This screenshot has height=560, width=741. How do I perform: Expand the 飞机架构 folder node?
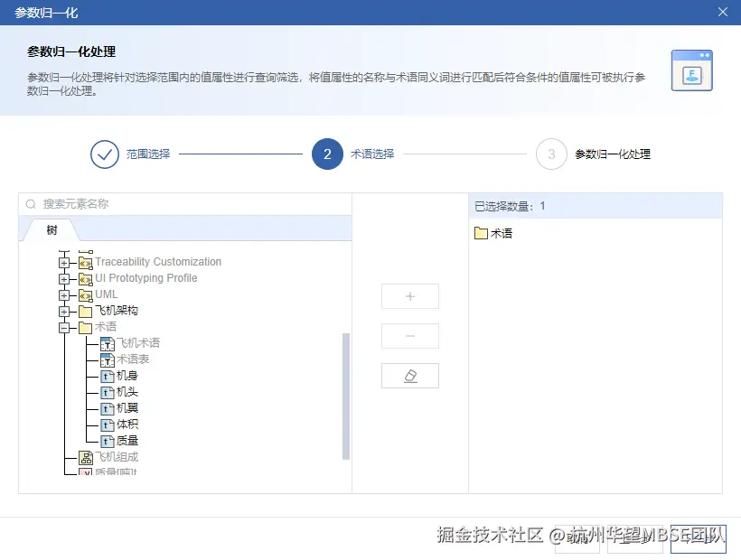pyautogui.click(x=62, y=311)
